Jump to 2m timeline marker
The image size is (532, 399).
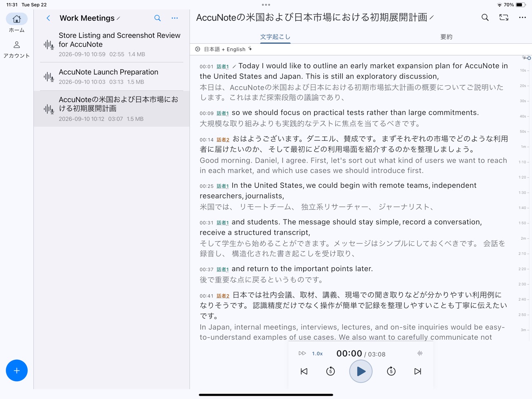click(x=523, y=238)
